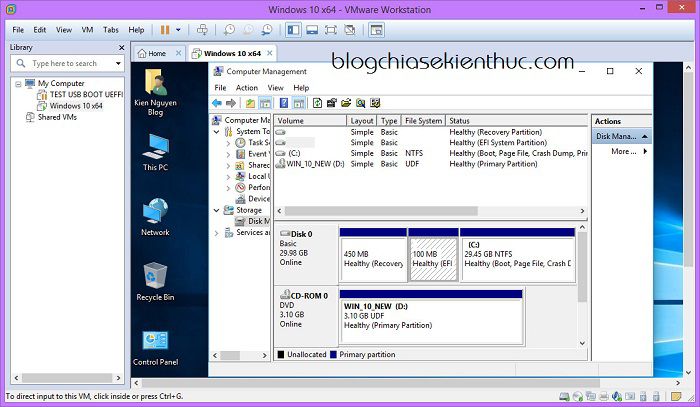The width and height of the screenshot is (700, 407).
Task: Select Recycle Bin desktop icon
Action: [x=155, y=282]
